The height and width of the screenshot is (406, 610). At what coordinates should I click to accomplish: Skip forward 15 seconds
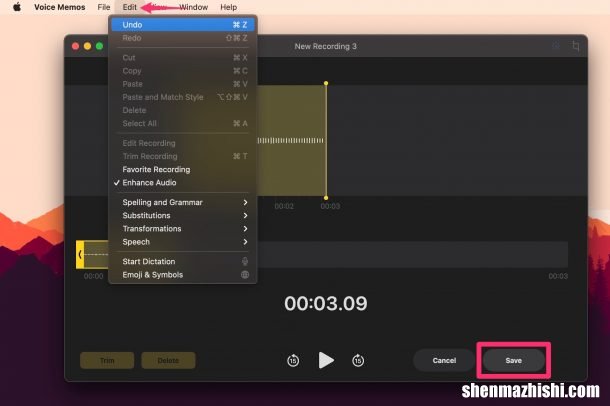point(358,360)
